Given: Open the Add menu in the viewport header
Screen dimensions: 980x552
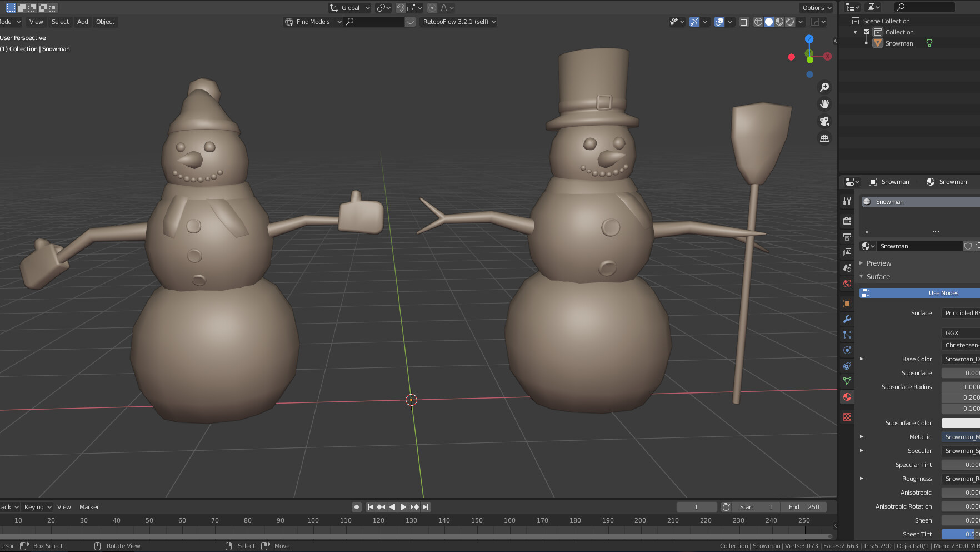Looking at the screenshot, I should pos(82,22).
